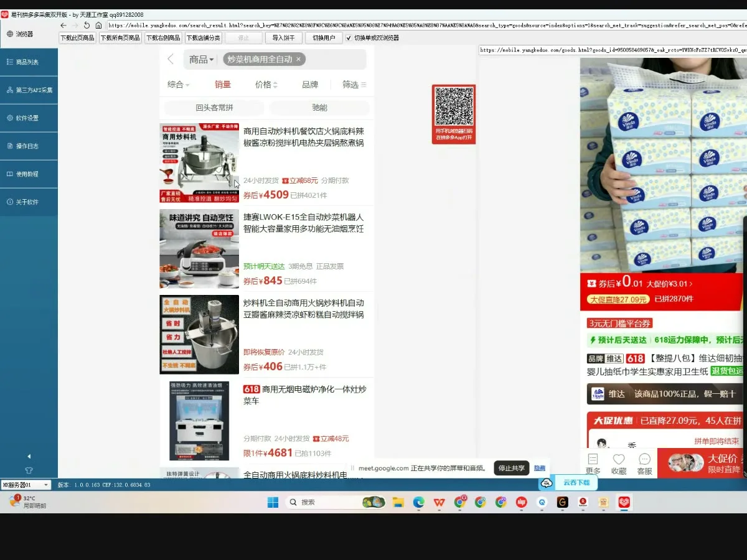This screenshot has height=560, width=747.
Task: Apply the 驰能 brand filter chip
Action: click(319, 108)
